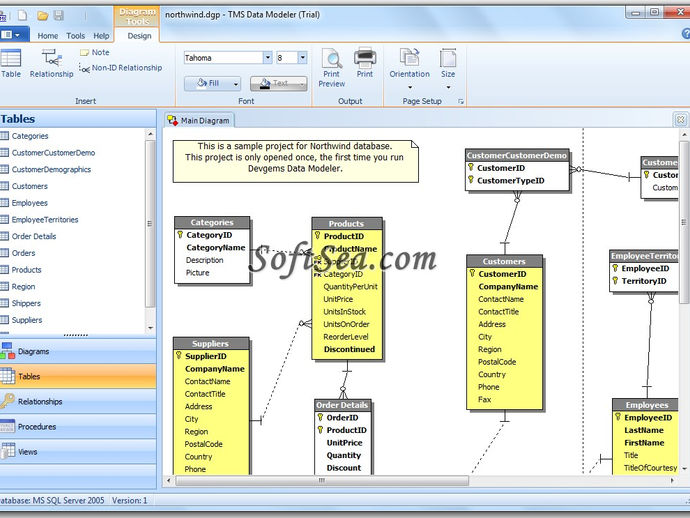Select the Suppliers table header in diagram
Screen dimensions: 690x518
coord(211,344)
